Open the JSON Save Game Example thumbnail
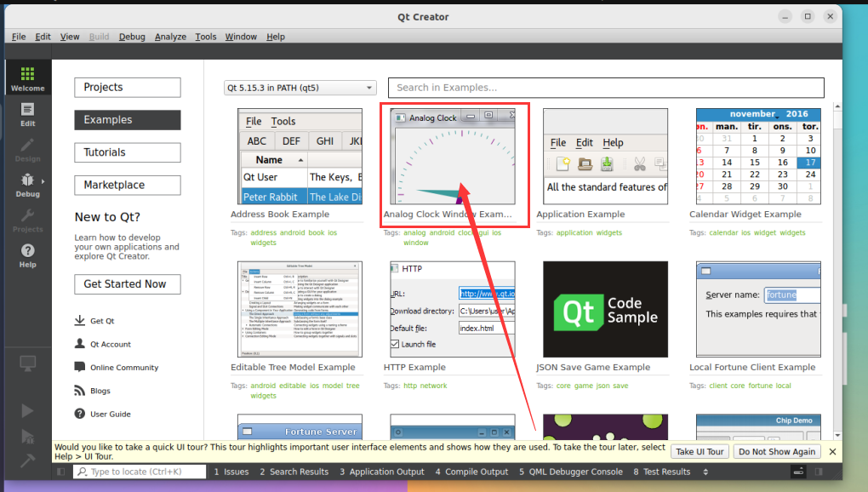The image size is (868, 492). (x=606, y=309)
